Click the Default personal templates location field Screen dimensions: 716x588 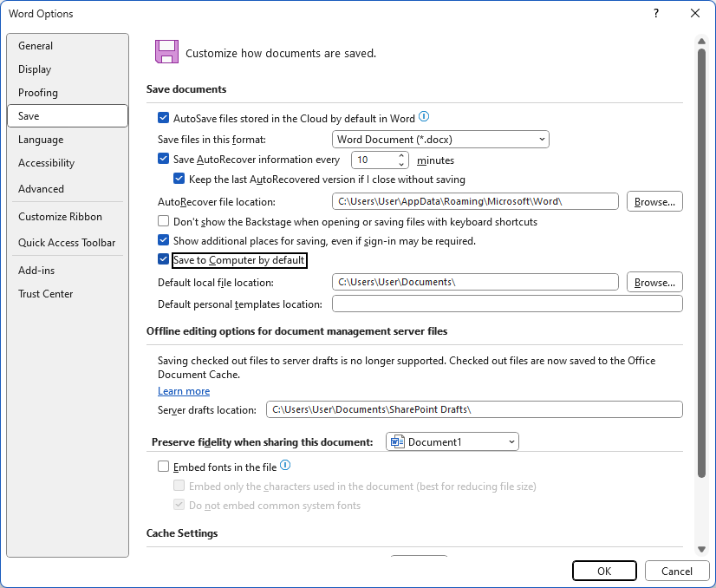click(507, 304)
